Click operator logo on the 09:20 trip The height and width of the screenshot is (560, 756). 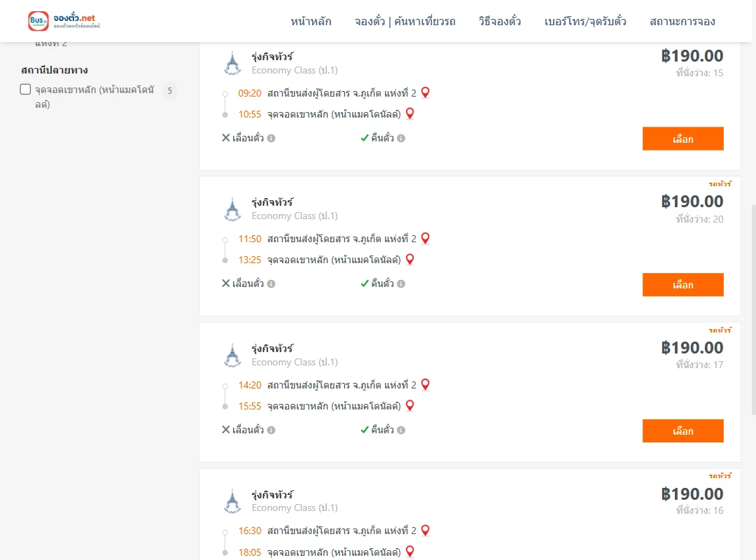[x=232, y=63]
